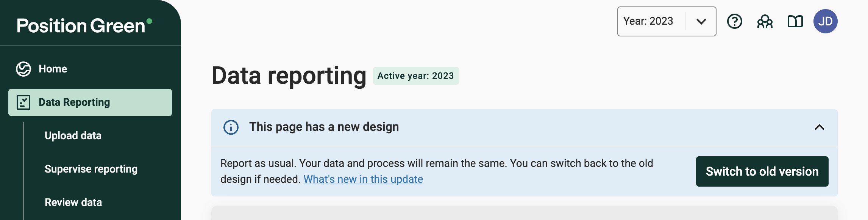Expand the Year dropdown chevron arrow
This screenshot has width=868, height=220.
(701, 22)
